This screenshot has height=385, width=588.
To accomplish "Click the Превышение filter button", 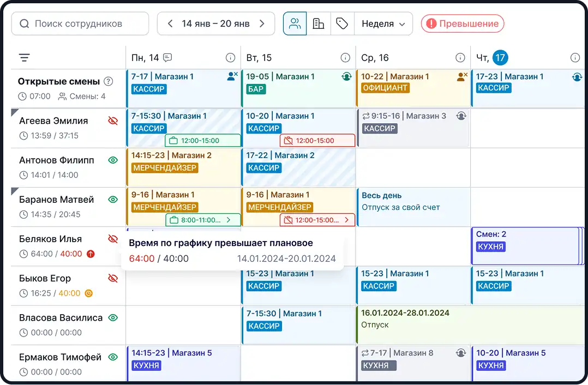I will (x=463, y=23).
